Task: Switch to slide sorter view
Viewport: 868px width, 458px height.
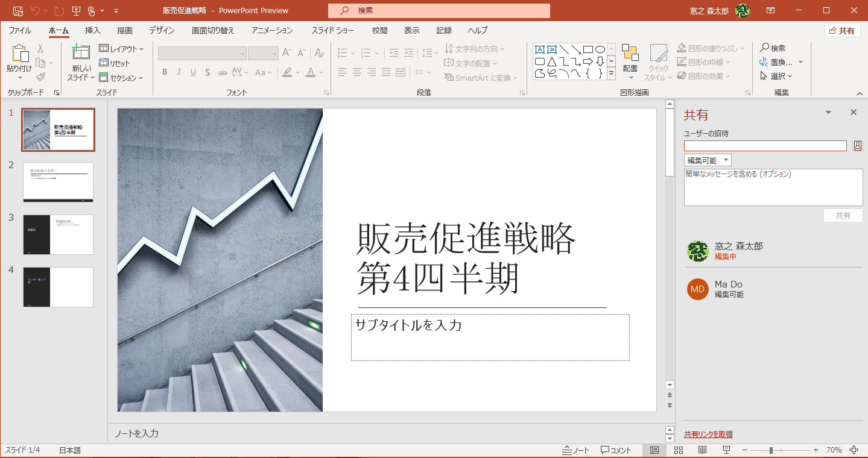Action: tap(678, 450)
